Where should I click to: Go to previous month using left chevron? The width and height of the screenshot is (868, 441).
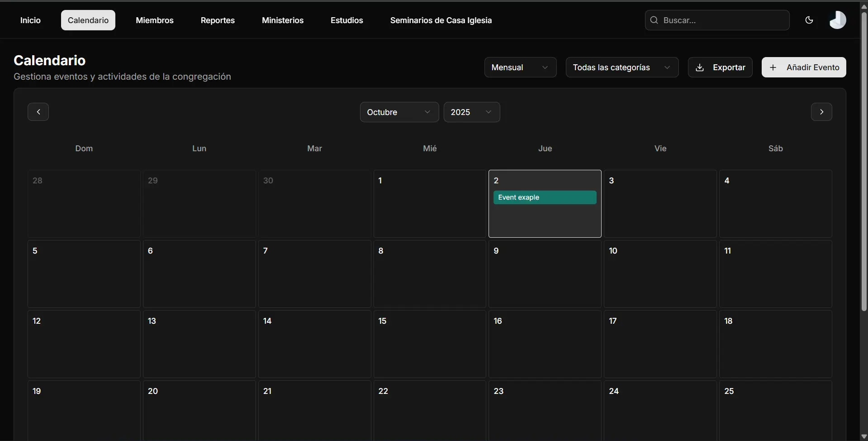pos(38,112)
